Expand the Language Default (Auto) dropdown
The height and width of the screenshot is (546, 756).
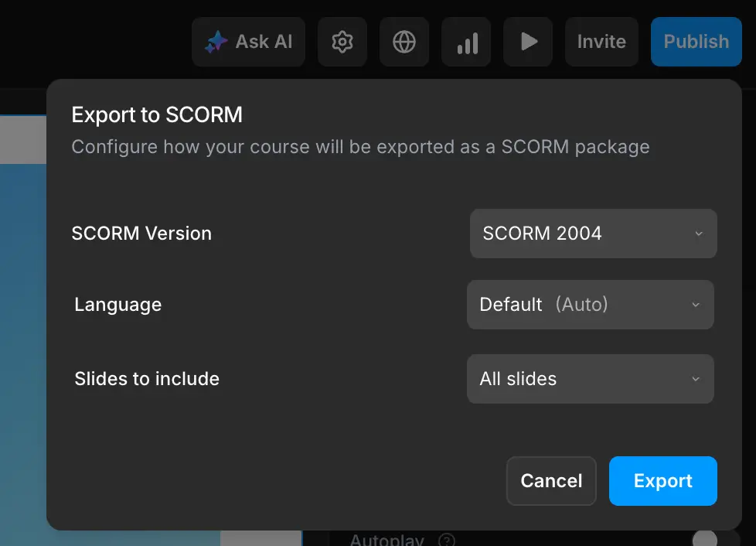590,305
